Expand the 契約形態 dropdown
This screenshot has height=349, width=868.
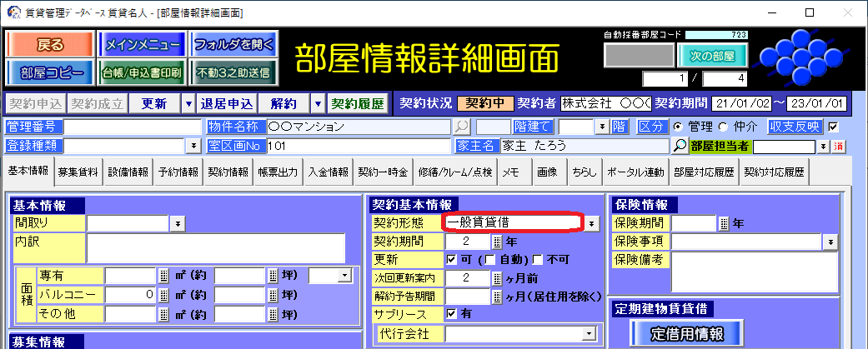coord(590,223)
